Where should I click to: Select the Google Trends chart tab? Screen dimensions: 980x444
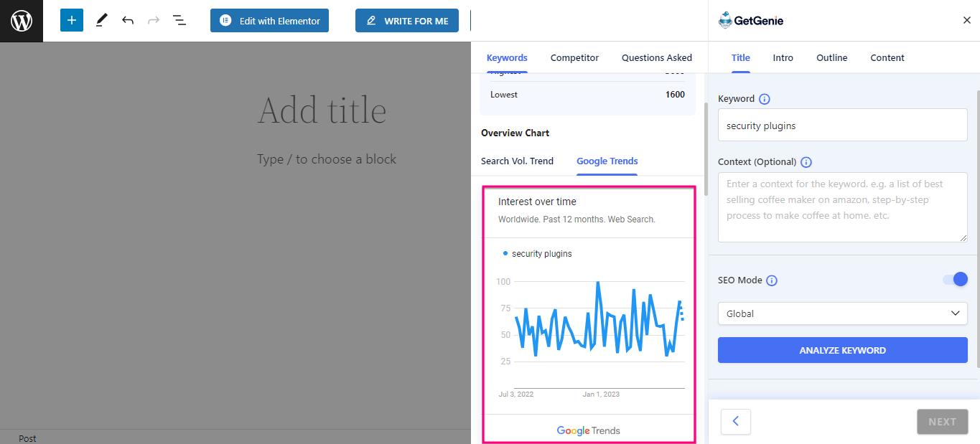[607, 161]
